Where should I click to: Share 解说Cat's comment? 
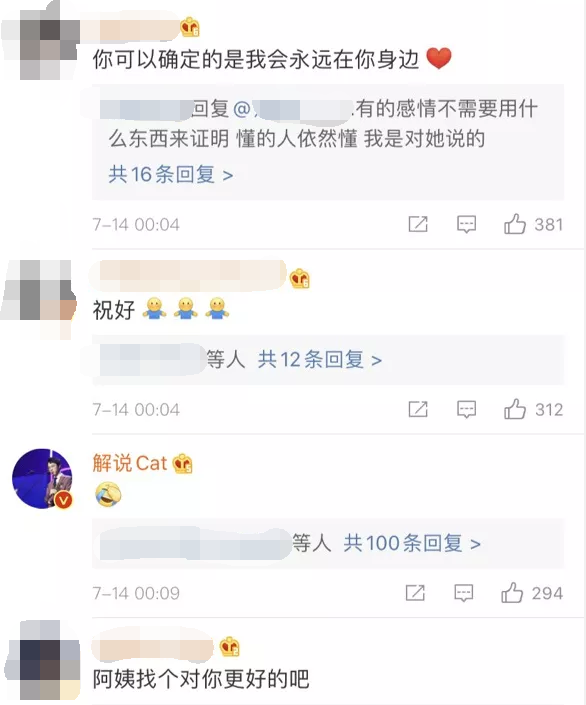pyautogui.click(x=415, y=593)
